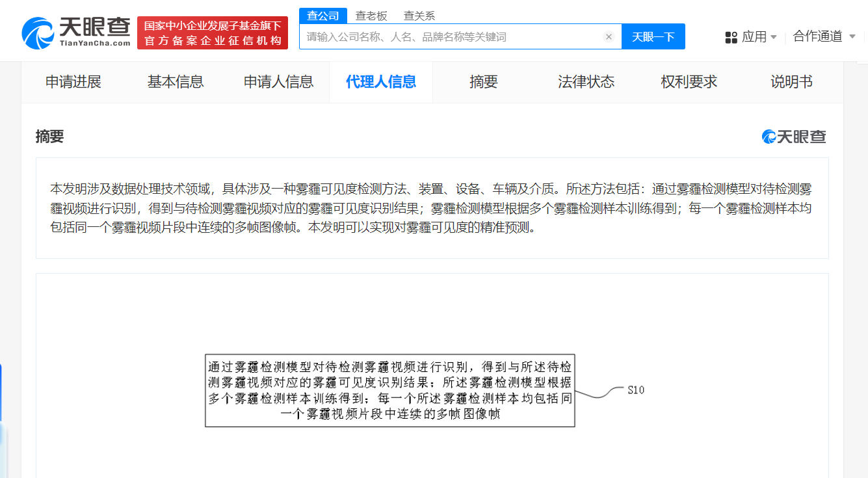Viewport: 868px width, 478px height.
Task: Clear the search box with the X icon
Action: pyautogui.click(x=609, y=37)
